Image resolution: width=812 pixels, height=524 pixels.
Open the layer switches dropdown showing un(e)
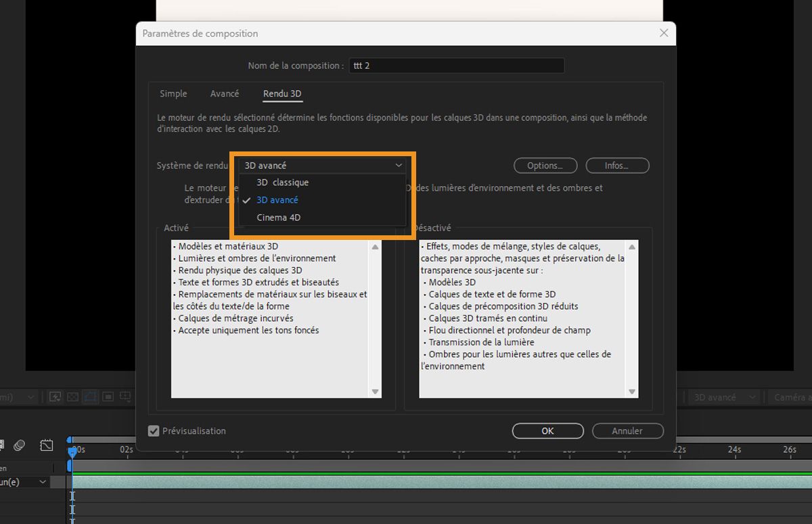pyautogui.click(x=42, y=481)
